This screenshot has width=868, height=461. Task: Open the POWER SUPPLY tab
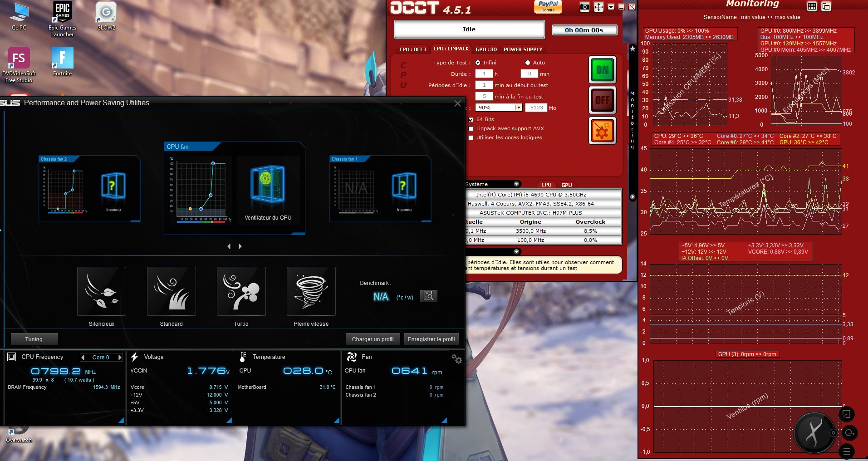point(523,49)
